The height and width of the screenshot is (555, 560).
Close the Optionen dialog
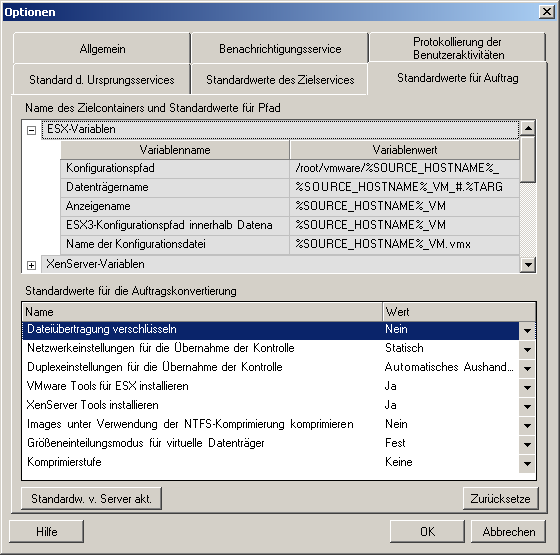547,12
